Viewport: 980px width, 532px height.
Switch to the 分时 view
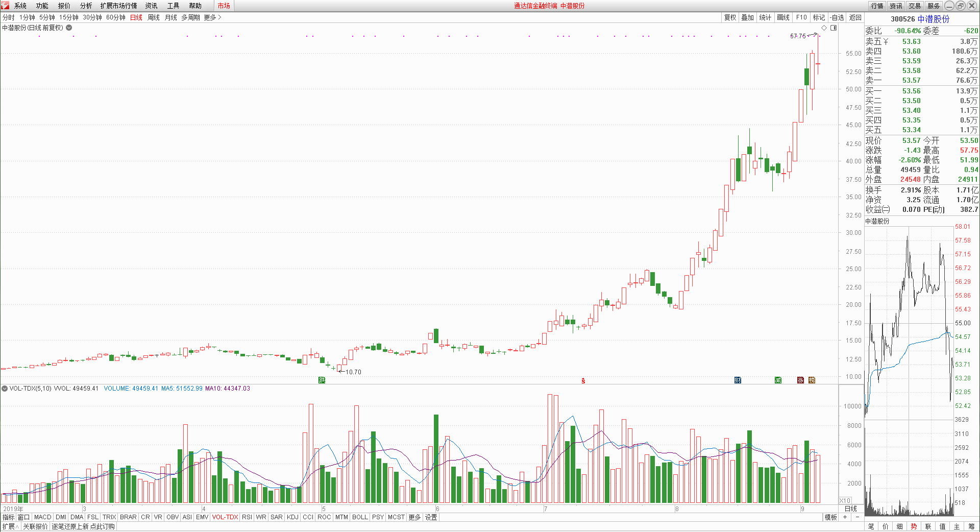(x=9, y=17)
